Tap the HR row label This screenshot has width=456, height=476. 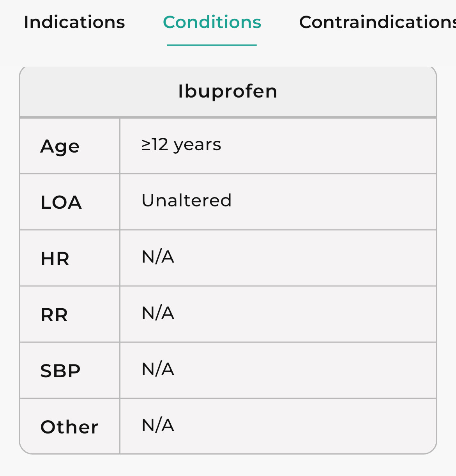55,259
